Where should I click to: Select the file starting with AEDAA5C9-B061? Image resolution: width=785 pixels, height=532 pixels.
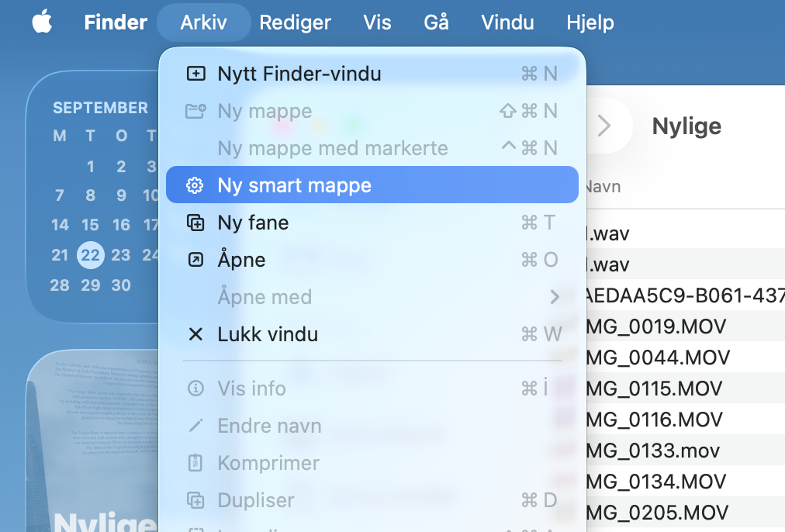[x=686, y=295]
